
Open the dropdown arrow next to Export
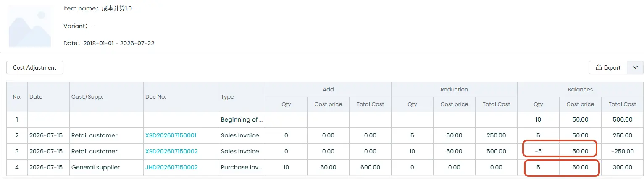[x=635, y=67]
